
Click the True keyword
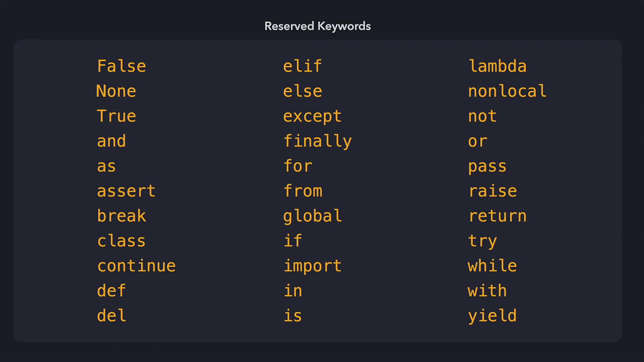click(x=116, y=116)
